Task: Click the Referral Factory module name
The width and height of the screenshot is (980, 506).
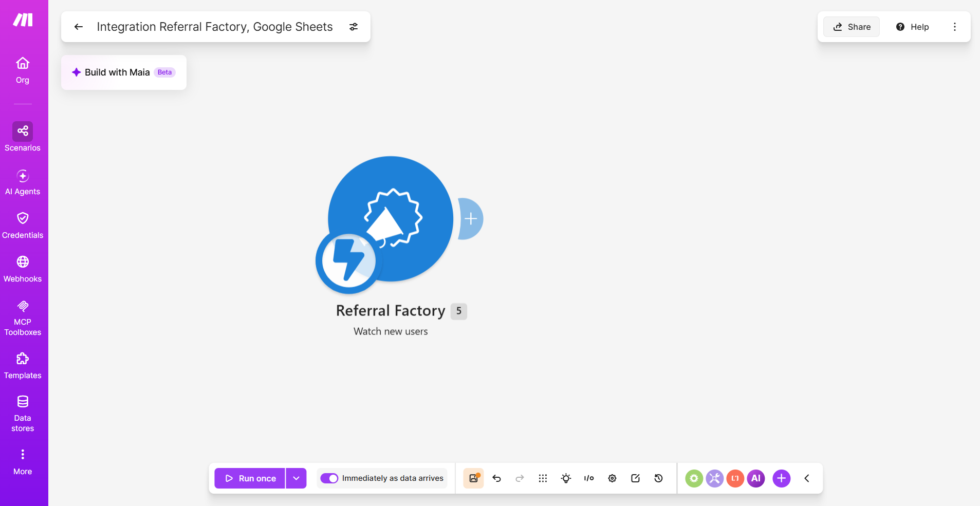Action: tap(391, 311)
